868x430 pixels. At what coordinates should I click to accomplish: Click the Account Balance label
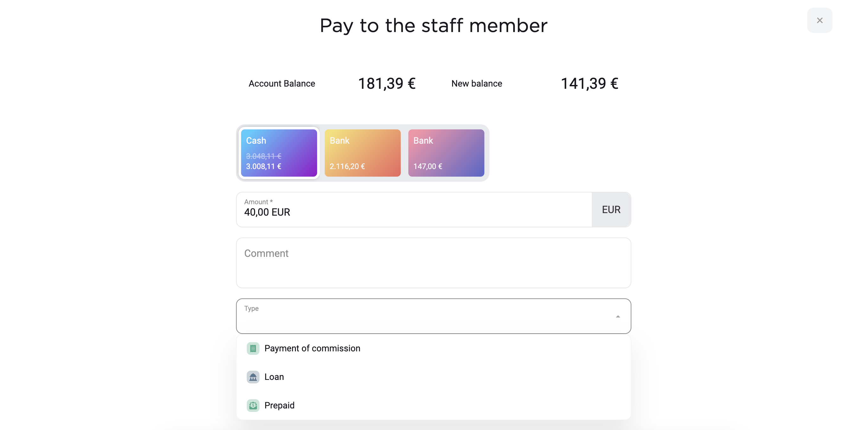click(x=282, y=83)
